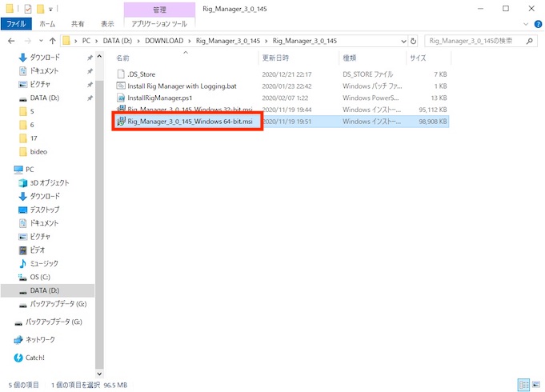Open folder 6 in navigation pane
Viewport: 545px width, 392px height.
[x=32, y=125]
